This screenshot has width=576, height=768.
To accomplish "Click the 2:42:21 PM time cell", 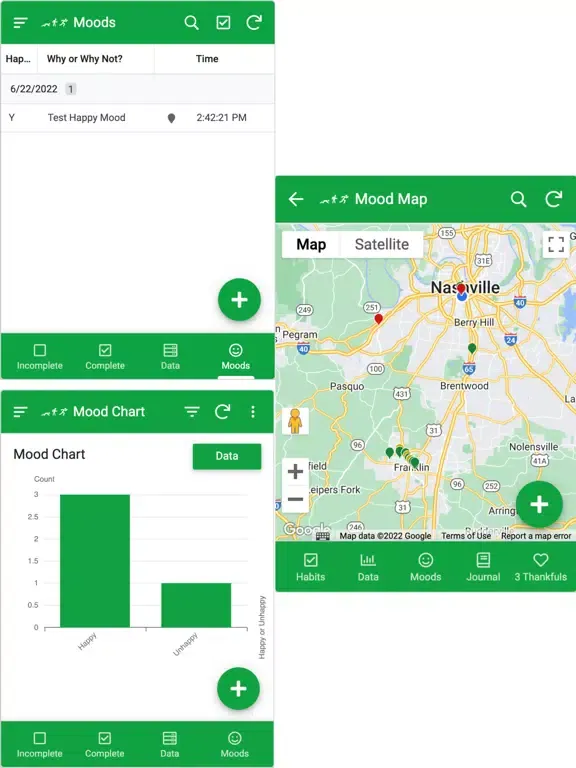I will tap(221, 118).
